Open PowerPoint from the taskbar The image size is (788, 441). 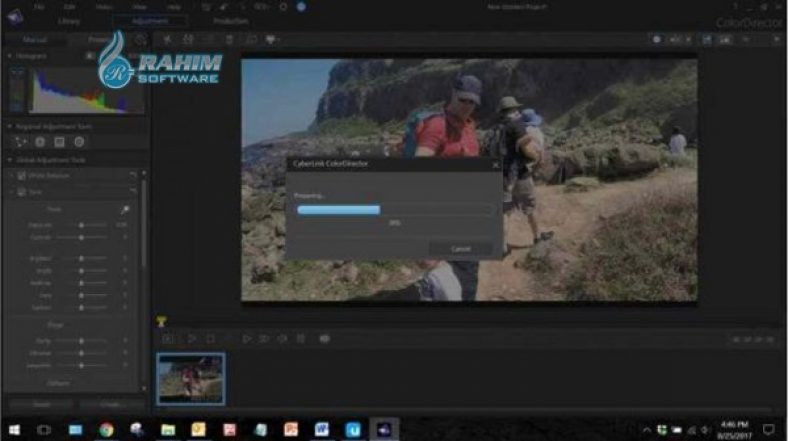[291, 429]
